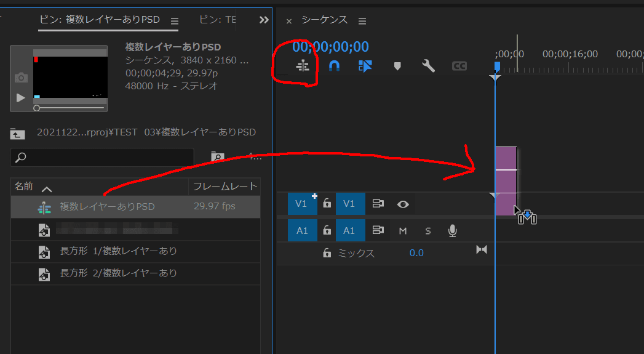Toggle V1 sync lock icon
Viewport: 644px width, 354px height.
[378, 204]
